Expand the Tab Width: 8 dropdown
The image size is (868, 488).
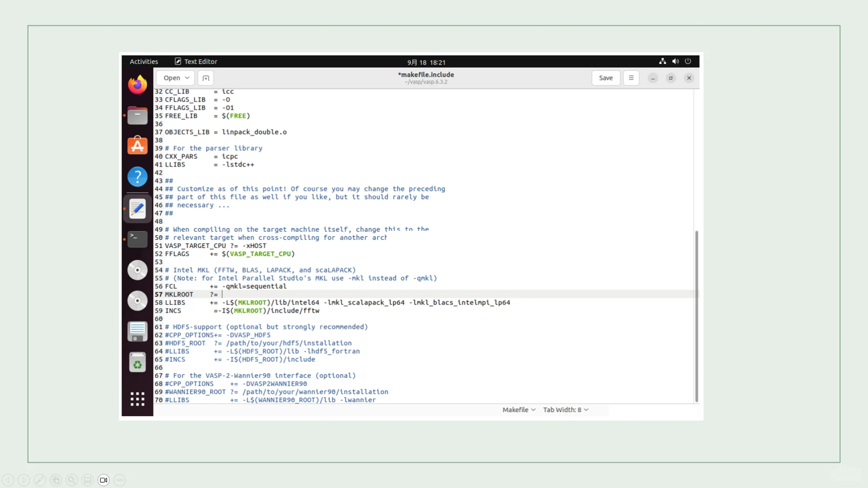pos(566,410)
